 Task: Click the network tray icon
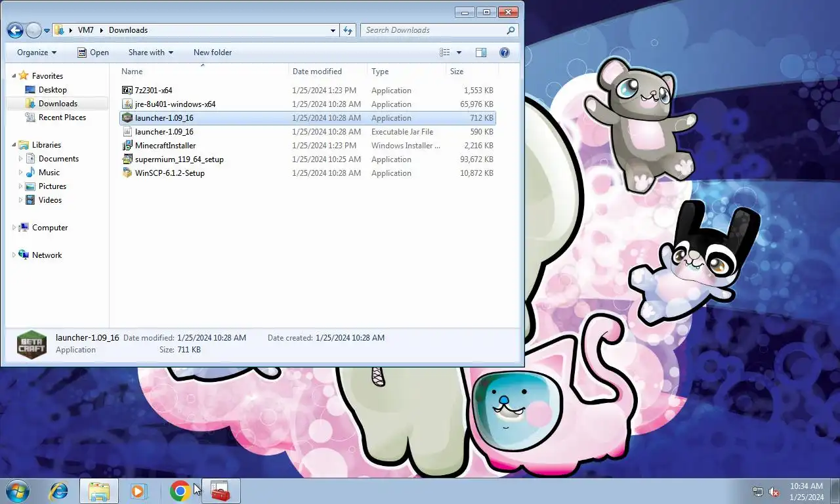[x=758, y=492]
